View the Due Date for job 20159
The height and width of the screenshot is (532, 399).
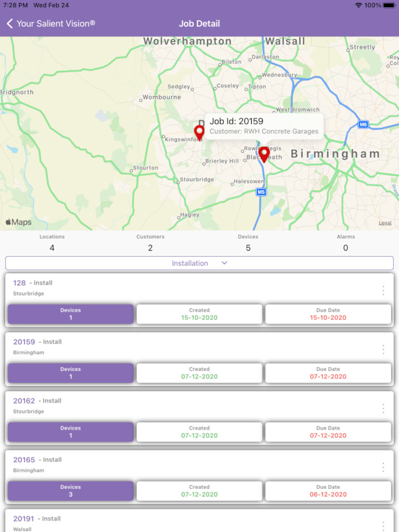[x=328, y=373]
